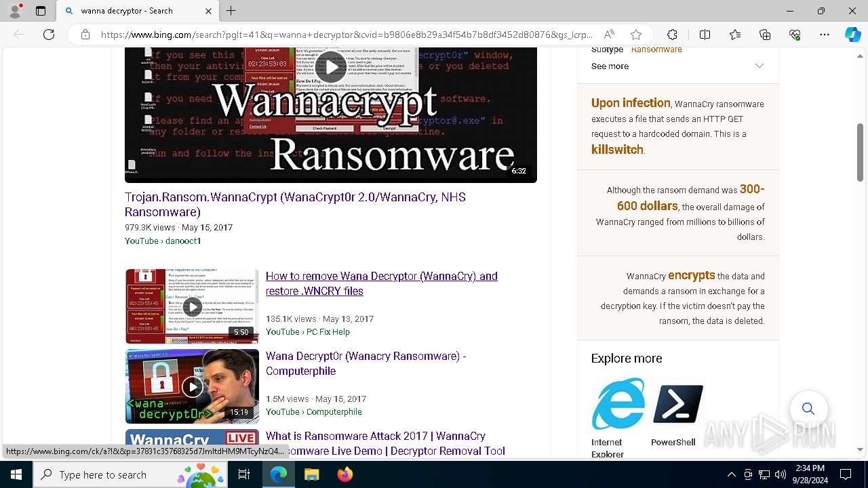868x488 pixels.
Task: Open Internet Explorer explore-more tile
Action: 617,418
